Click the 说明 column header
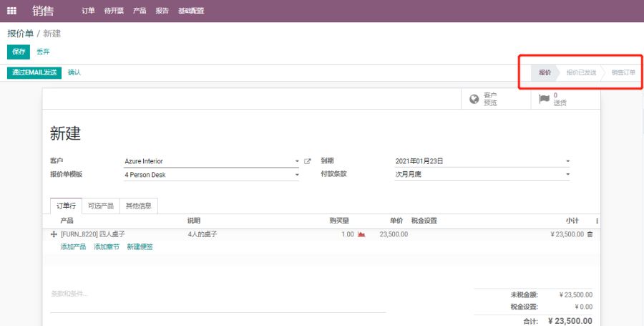Screen dimensions: 644x326 [x=194, y=221]
